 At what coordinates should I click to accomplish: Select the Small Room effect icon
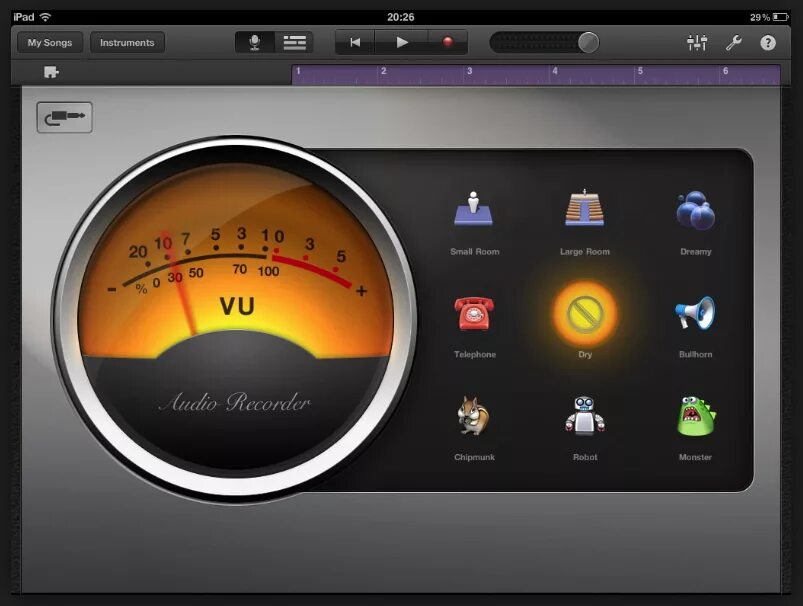(474, 209)
